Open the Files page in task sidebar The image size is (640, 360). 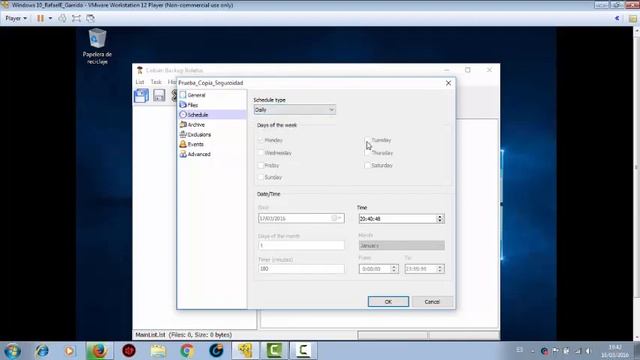point(192,105)
